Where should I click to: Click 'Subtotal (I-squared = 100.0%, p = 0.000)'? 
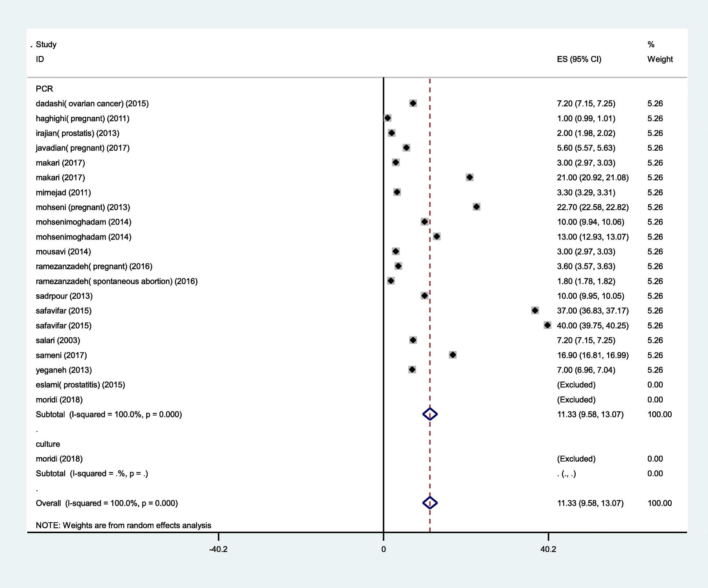coord(109,415)
